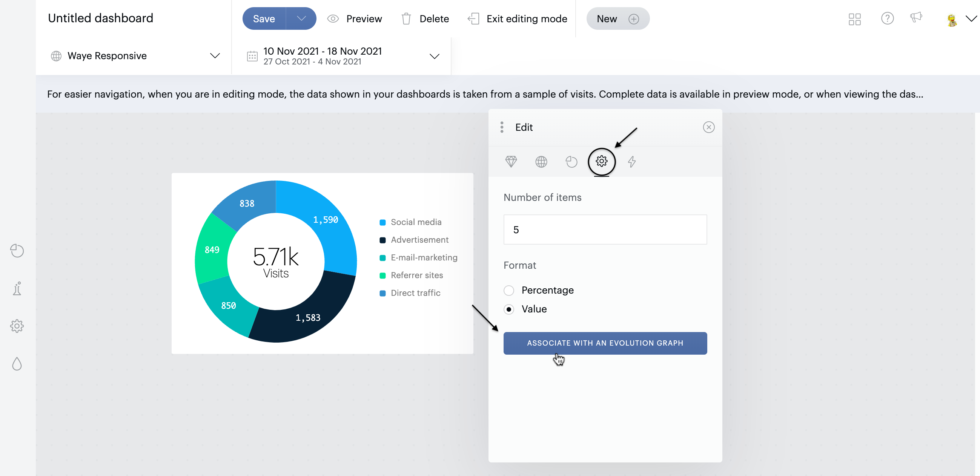
Task: Select the Percentage format radio button
Action: pyautogui.click(x=508, y=291)
